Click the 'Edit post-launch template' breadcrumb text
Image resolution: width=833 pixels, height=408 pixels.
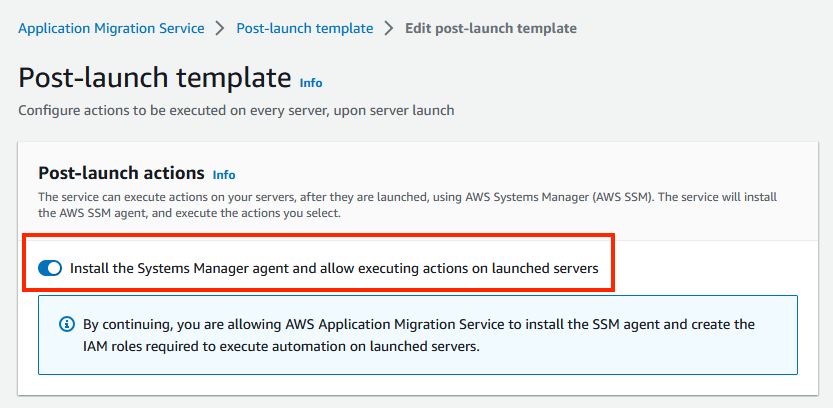[x=491, y=28]
